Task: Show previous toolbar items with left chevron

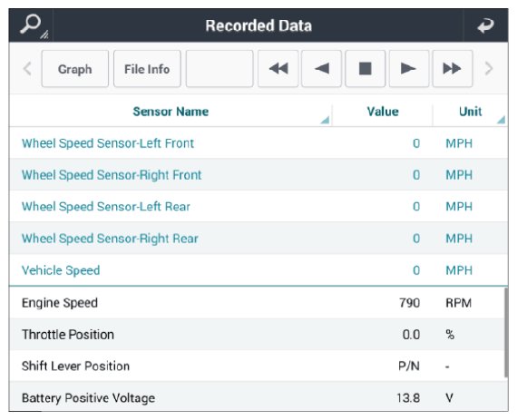Action: (27, 69)
